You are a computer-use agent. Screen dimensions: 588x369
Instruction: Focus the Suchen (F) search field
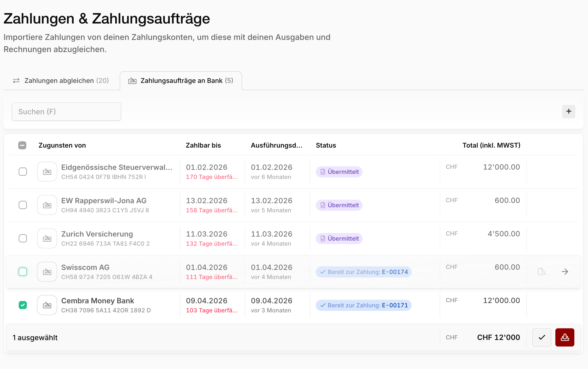tap(66, 111)
